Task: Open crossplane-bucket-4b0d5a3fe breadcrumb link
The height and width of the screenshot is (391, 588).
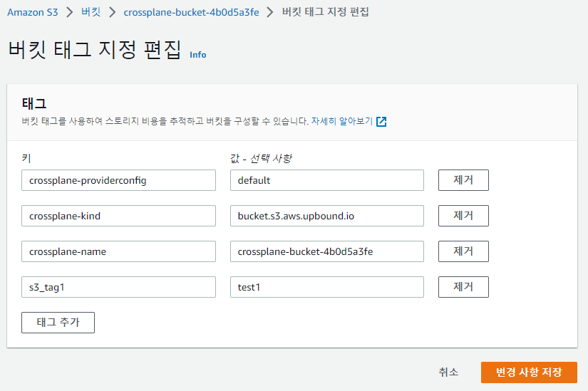Action: coord(191,12)
